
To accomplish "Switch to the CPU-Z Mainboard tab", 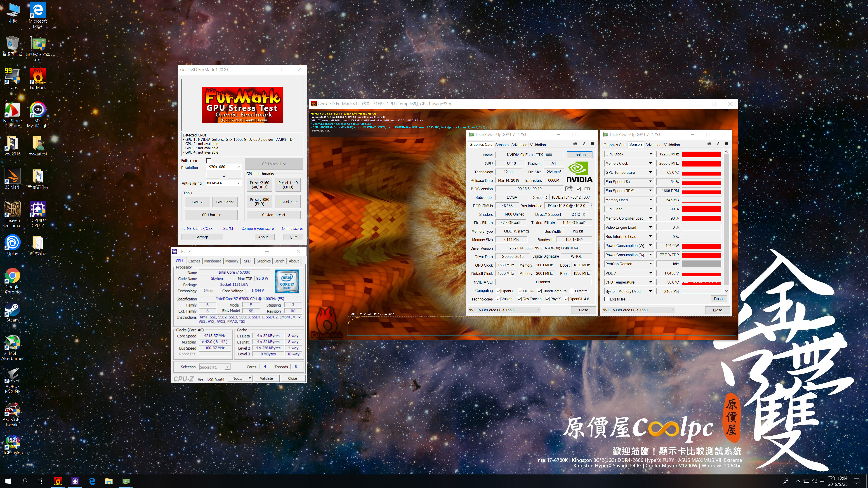I will click(213, 261).
